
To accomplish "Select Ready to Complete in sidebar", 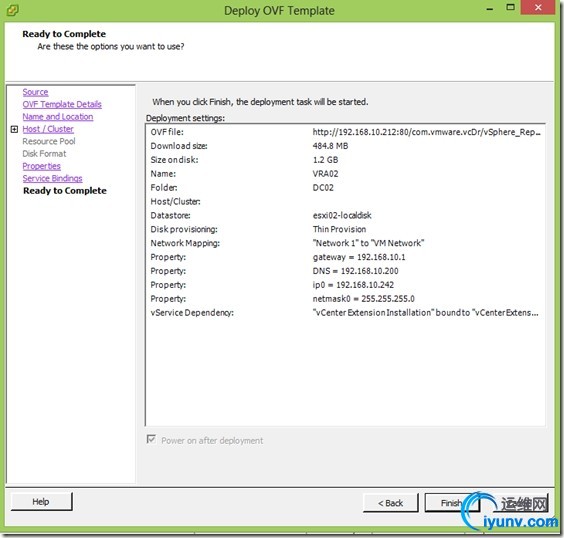I will 65,191.
